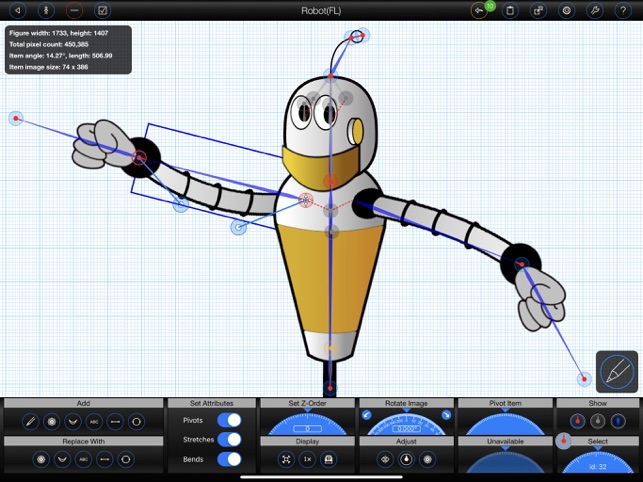Add an ABC text item from Add panel

[x=94, y=422]
